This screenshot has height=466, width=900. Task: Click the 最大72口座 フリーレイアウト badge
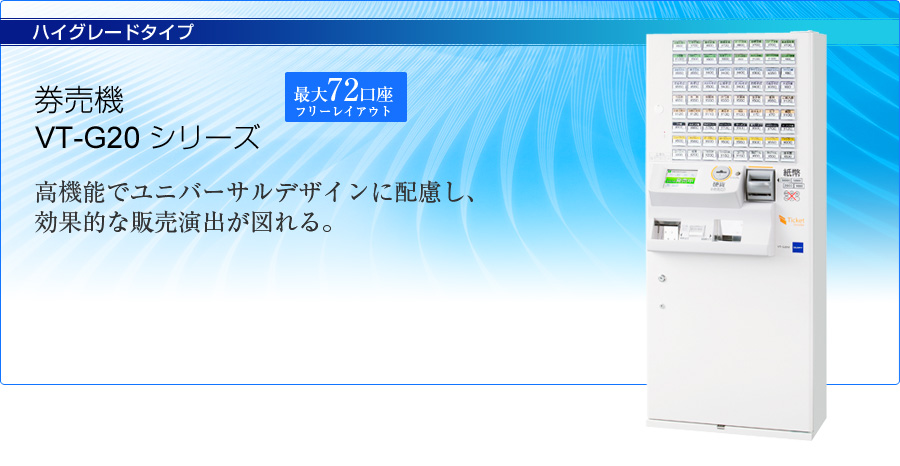[x=346, y=97]
